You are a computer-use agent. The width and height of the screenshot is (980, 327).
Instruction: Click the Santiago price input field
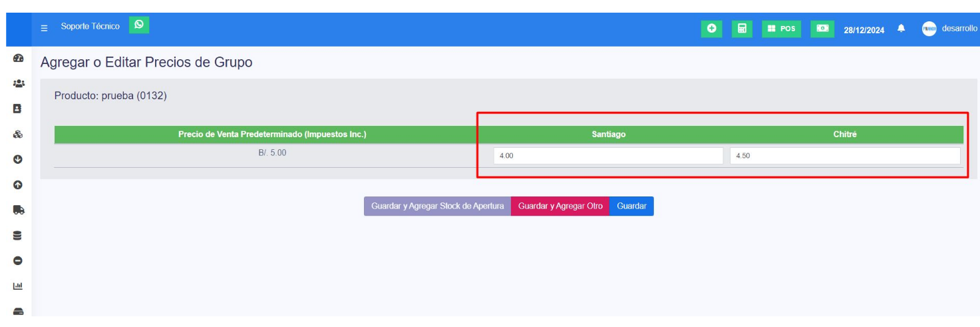tap(608, 156)
